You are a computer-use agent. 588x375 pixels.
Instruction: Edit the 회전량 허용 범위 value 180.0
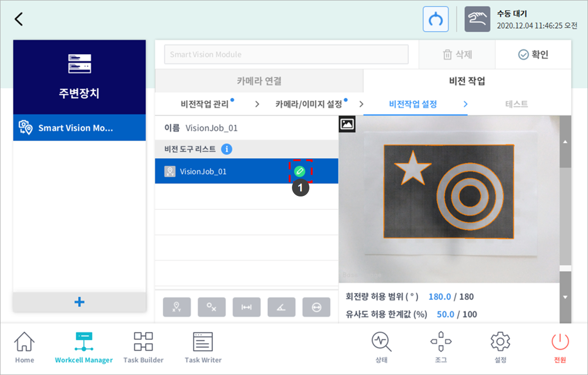tap(439, 297)
